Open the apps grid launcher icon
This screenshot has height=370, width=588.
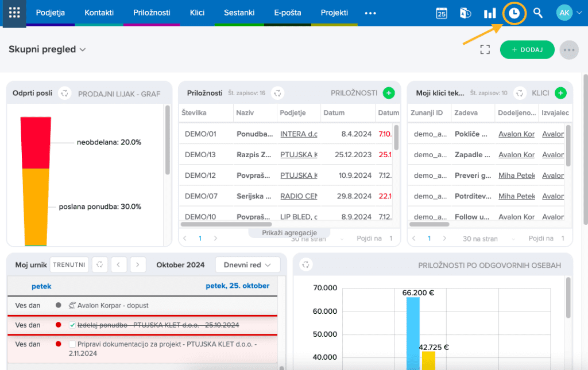[x=14, y=13]
